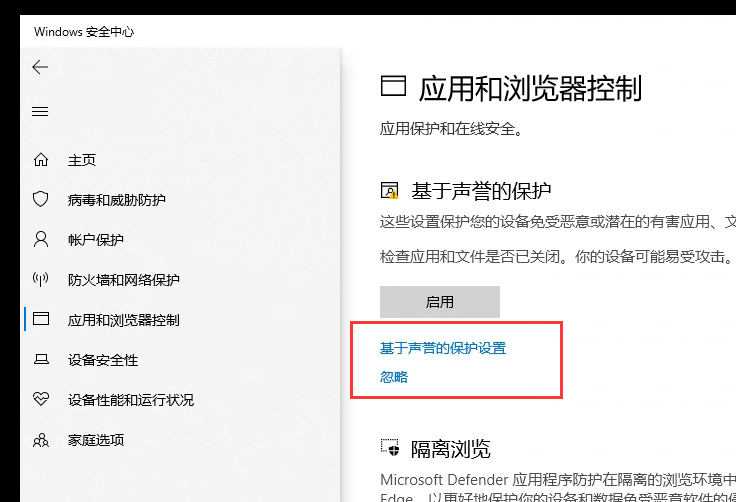Image resolution: width=736 pixels, height=502 pixels.
Task: Click the back arrow icon
Action: point(40,67)
